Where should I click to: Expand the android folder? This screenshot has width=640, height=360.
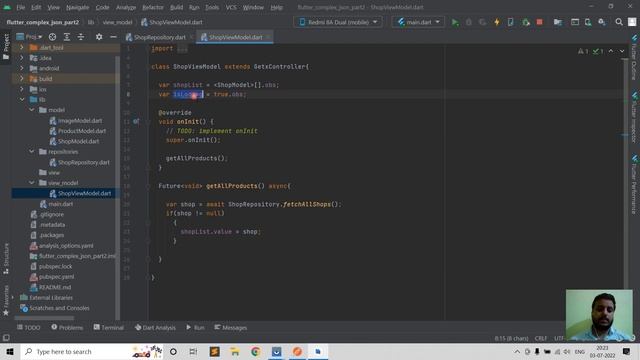click(22, 68)
